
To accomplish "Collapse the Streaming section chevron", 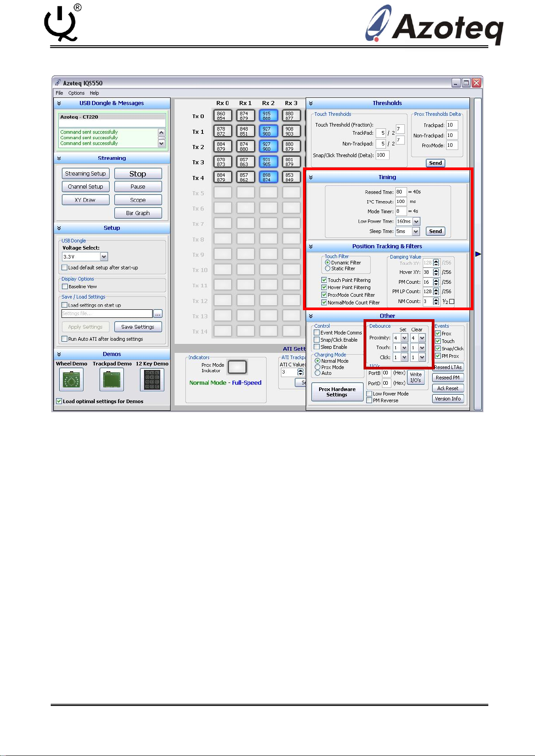I will tap(59, 158).
